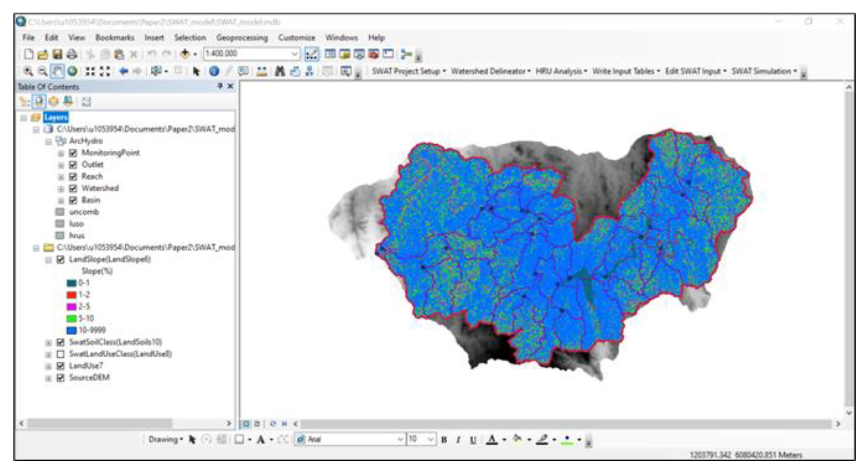Click the Full Extent globe icon

coord(72,71)
